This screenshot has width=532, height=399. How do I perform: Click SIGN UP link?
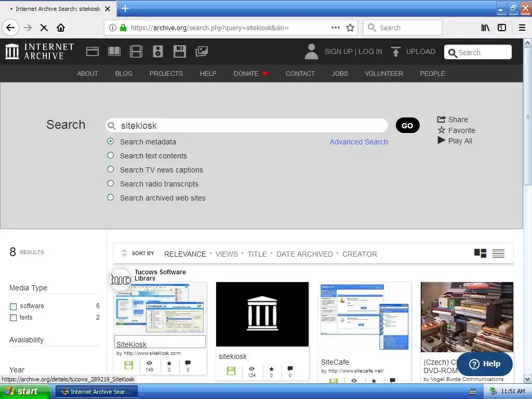click(339, 51)
